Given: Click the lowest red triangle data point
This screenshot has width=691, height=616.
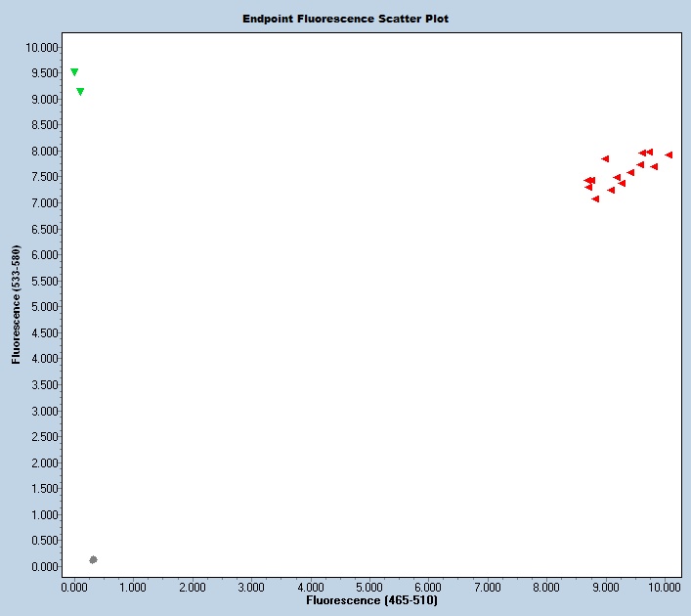Looking at the screenshot, I should [x=595, y=198].
